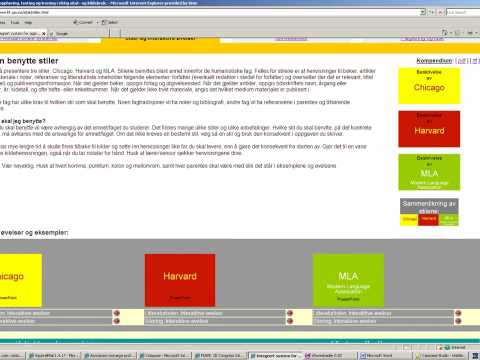Click the red bullet in MLA second row

pos(458,321)
